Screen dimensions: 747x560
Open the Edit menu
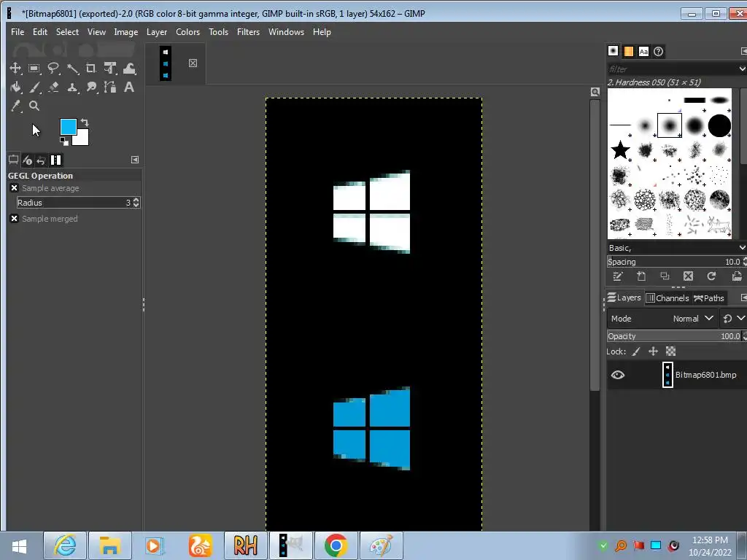[40, 32]
